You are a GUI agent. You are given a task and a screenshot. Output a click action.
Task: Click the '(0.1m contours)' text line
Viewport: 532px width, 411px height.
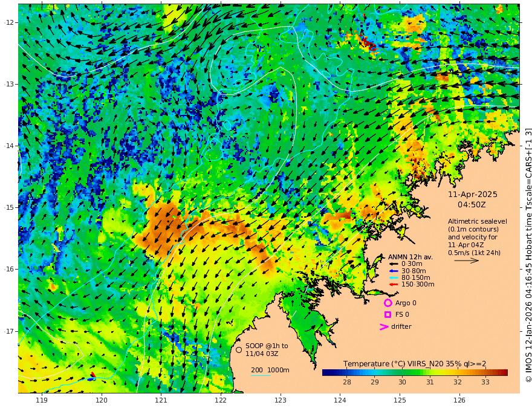pyautogui.click(x=473, y=229)
